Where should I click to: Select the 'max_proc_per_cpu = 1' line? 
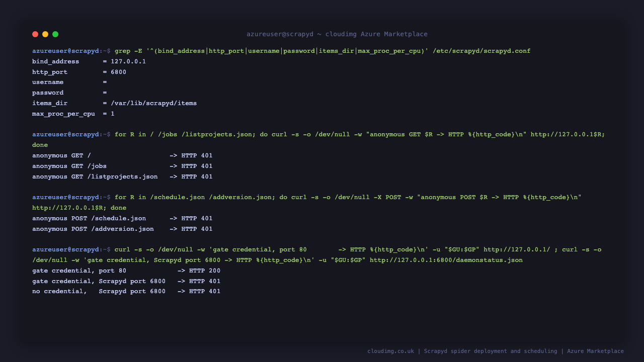[x=73, y=114]
